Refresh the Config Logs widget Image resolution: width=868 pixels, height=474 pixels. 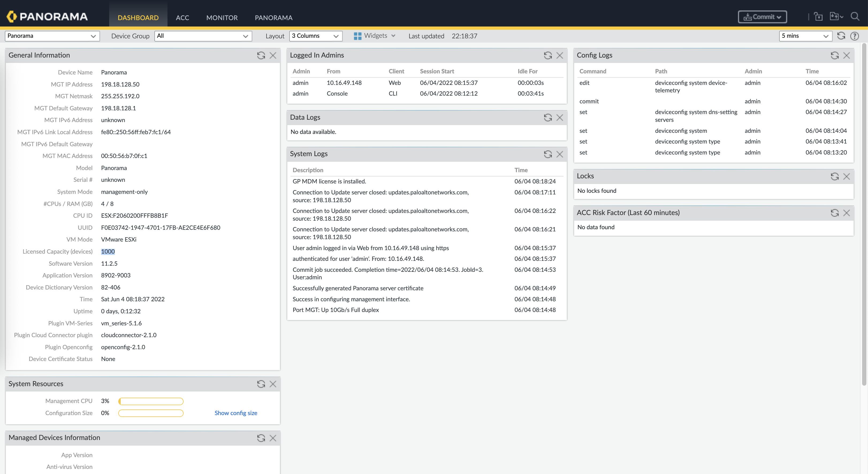tap(834, 55)
